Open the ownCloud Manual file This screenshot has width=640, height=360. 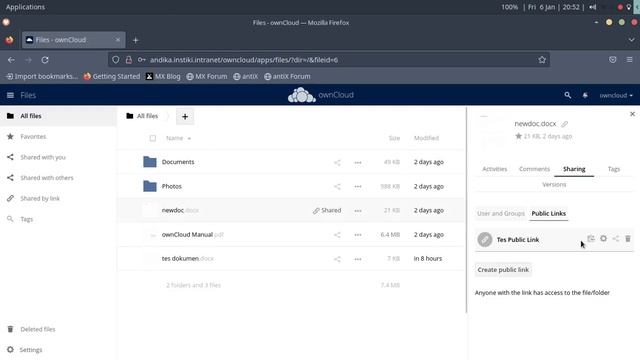pyautogui.click(x=193, y=235)
